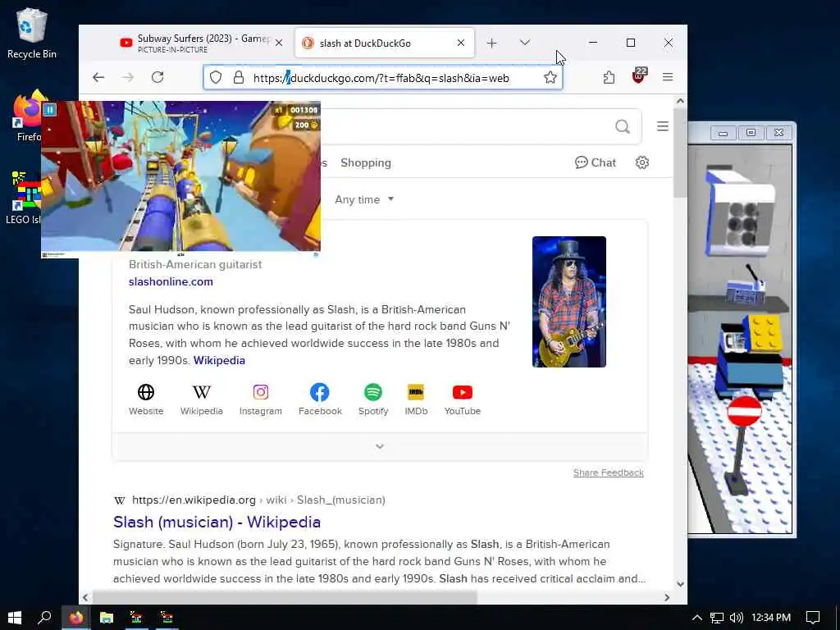Click the horizontal scrollbar thumb

click(x=285, y=597)
